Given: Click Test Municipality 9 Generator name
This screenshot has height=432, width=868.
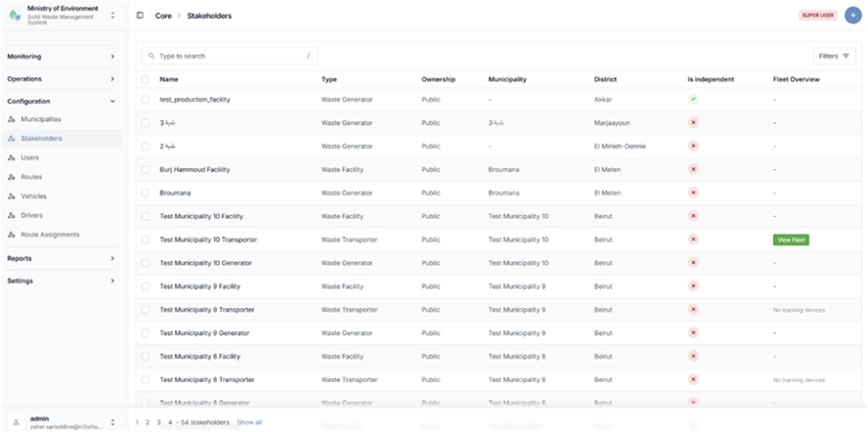Looking at the screenshot, I should (x=204, y=333).
